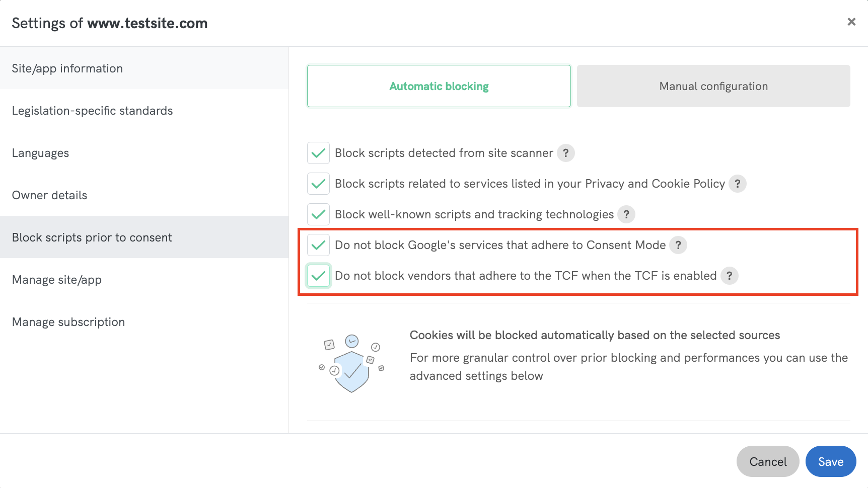This screenshot has height=488, width=868.
Task: Close the settings dialog
Action: pyautogui.click(x=851, y=22)
